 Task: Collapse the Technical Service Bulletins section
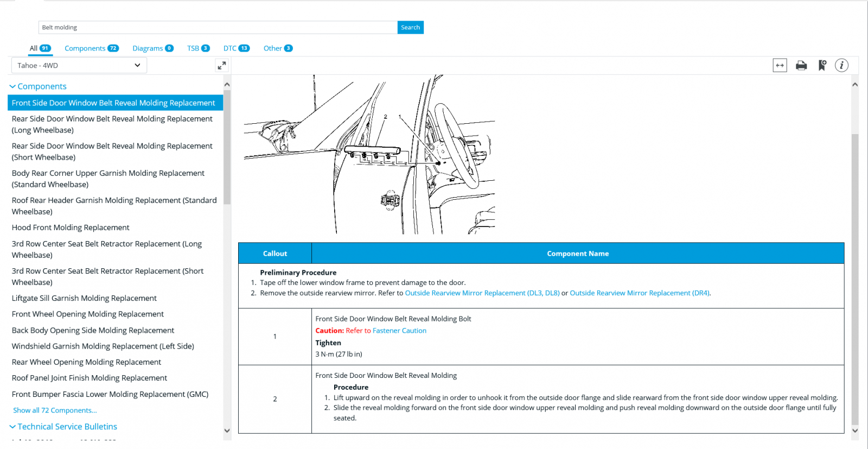[63, 427]
